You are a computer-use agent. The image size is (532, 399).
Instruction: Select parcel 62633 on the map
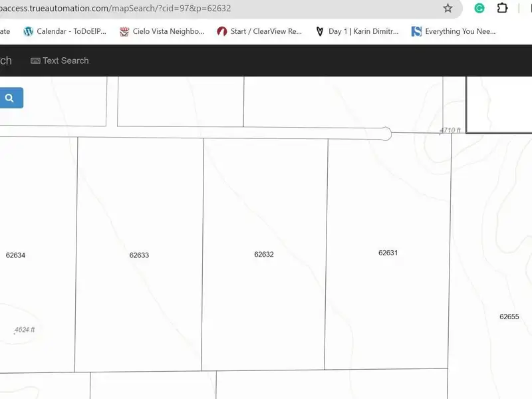[139, 255]
